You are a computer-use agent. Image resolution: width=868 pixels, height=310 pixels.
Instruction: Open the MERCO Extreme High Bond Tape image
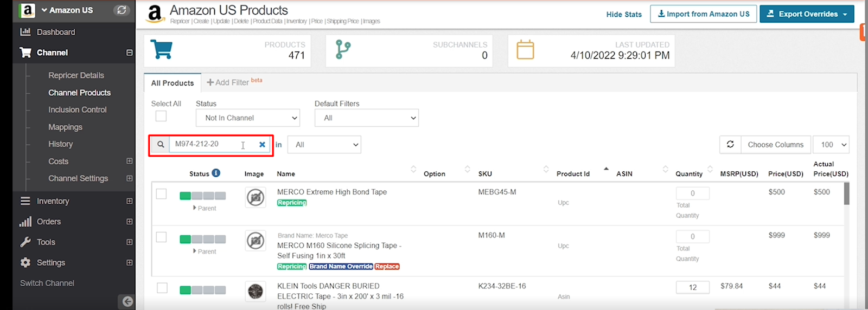[x=256, y=198]
